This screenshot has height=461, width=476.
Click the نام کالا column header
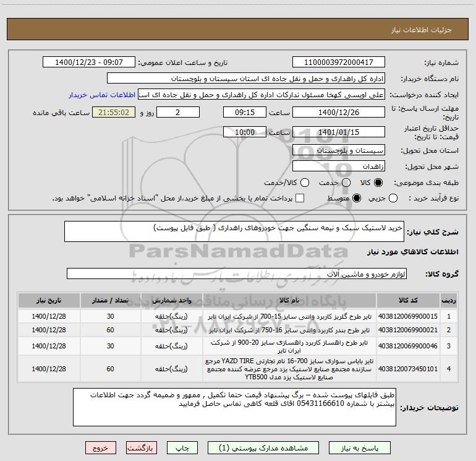[289, 300]
